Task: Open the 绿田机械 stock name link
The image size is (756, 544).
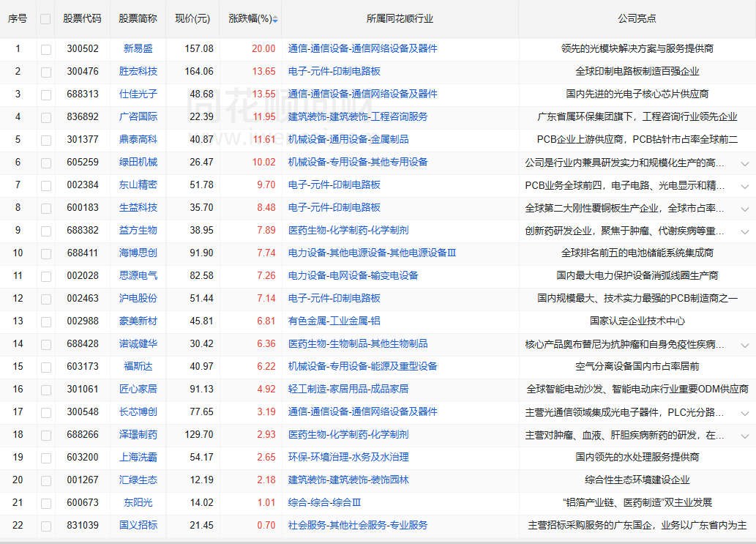Action: [138, 162]
